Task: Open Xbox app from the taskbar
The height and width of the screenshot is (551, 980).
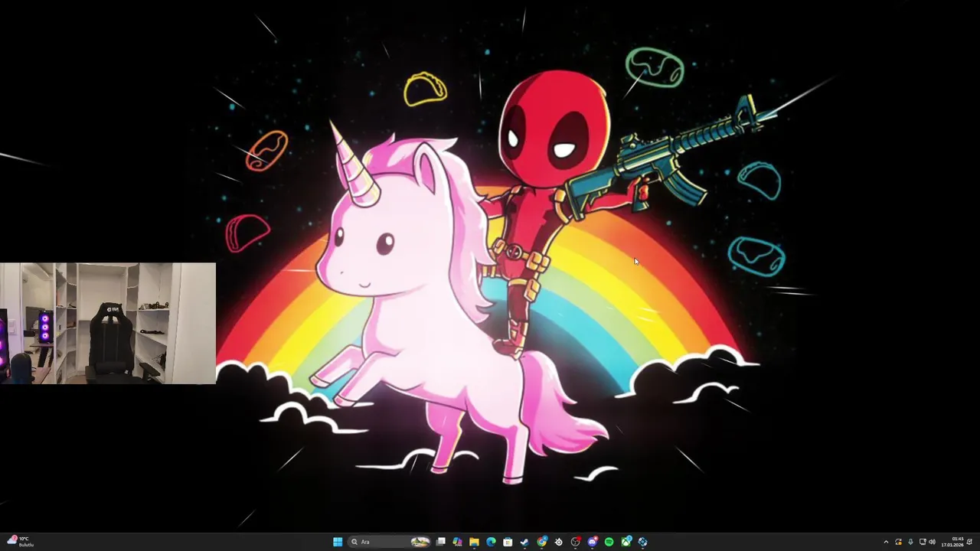Action: [x=626, y=542]
